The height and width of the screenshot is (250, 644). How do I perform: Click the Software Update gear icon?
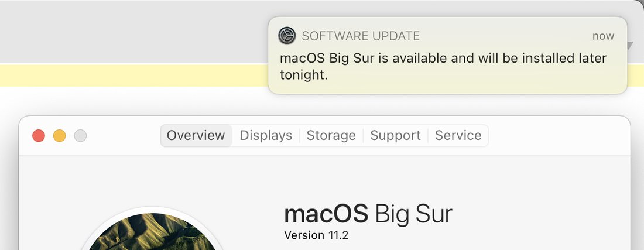coord(287,36)
